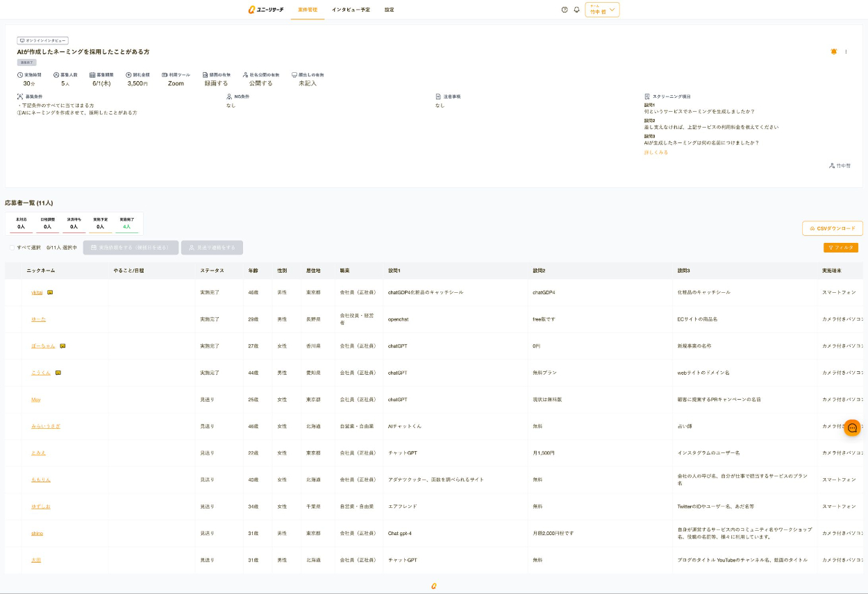Open the 設定 tab in the header
Screen dimensions: 868x594
(x=389, y=10)
